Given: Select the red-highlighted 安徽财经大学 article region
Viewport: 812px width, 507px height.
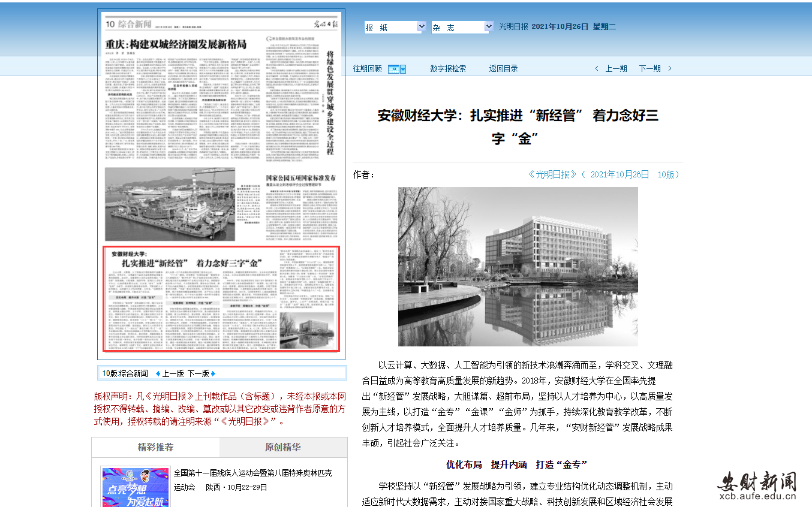Looking at the screenshot, I should tap(221, 298).
